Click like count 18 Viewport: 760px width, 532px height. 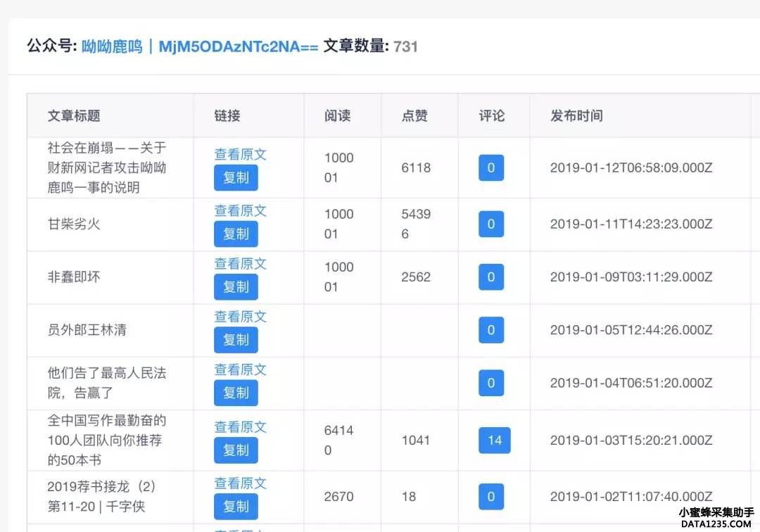pyautogui.click(x=409, y=497)
